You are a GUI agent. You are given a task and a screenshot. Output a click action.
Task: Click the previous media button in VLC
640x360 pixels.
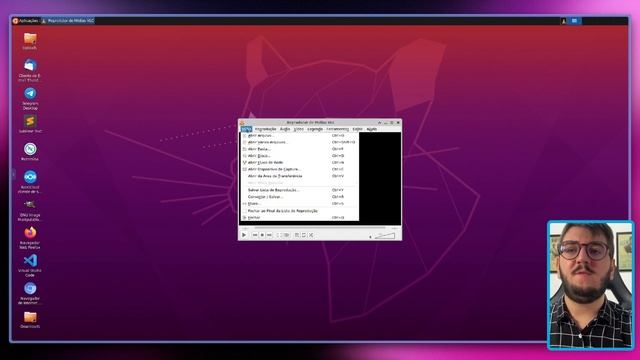pos(255,235)
